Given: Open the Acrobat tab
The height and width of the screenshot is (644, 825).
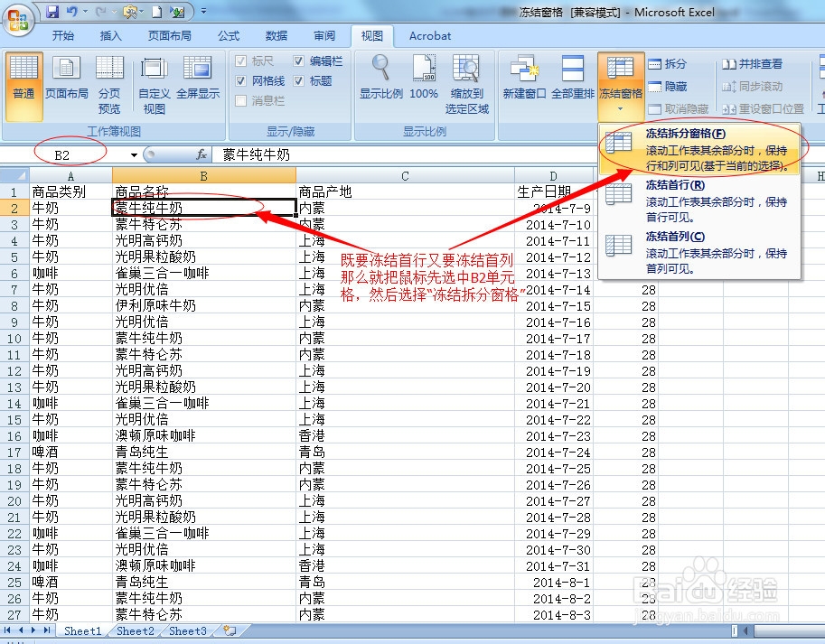Looking at the screenshot, I should pyautogui.click(x=430, y=36).
